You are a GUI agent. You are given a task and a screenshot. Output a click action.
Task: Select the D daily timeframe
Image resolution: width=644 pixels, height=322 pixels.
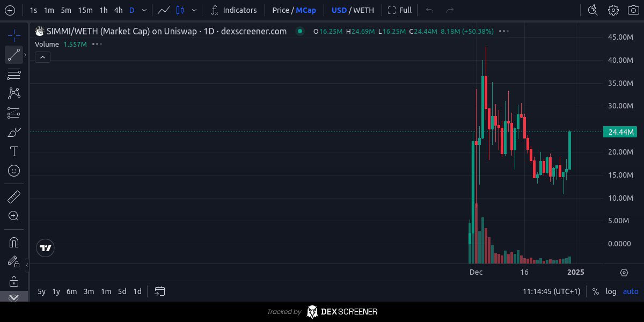click(132, 10)
